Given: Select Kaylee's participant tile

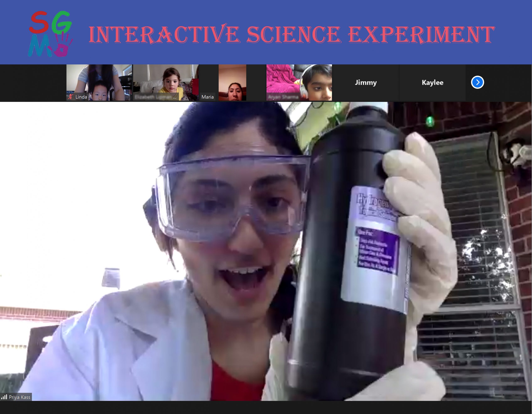Looking at the screenshot, I should point(432,82).
